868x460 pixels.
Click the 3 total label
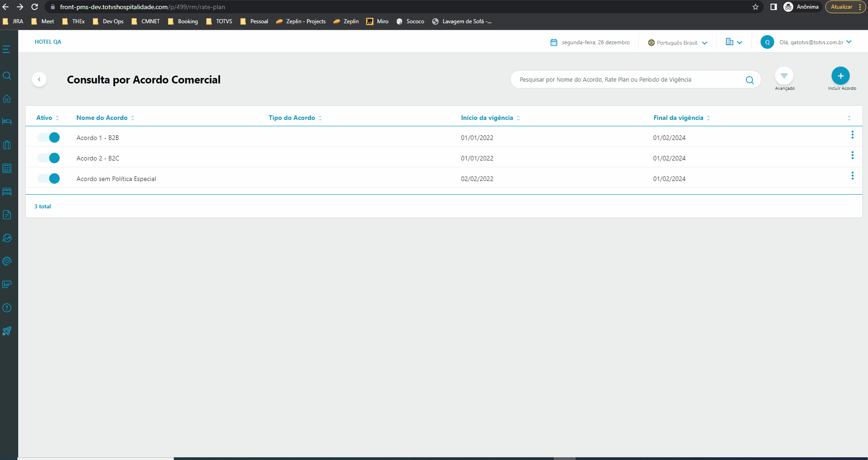tap(42, 207)
